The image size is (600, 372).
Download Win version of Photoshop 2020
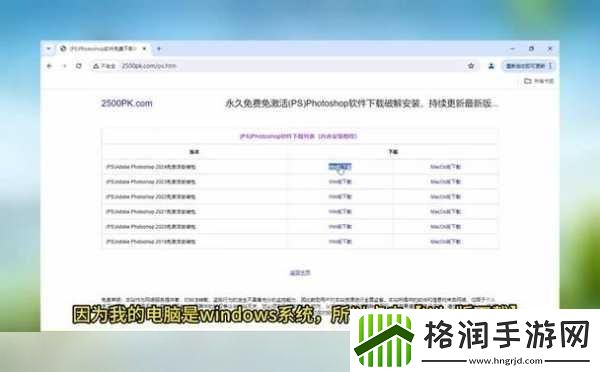(x=340, y=227)
